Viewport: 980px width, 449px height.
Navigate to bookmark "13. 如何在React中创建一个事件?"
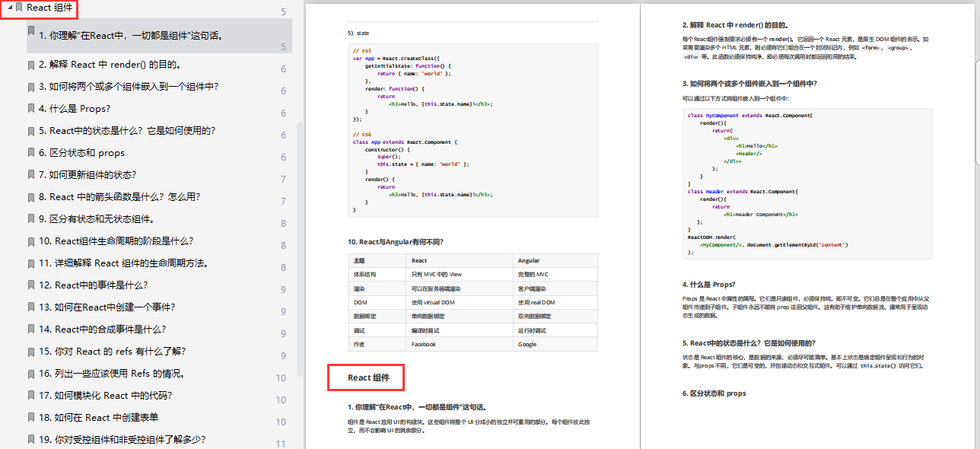(x=107, y=307)
